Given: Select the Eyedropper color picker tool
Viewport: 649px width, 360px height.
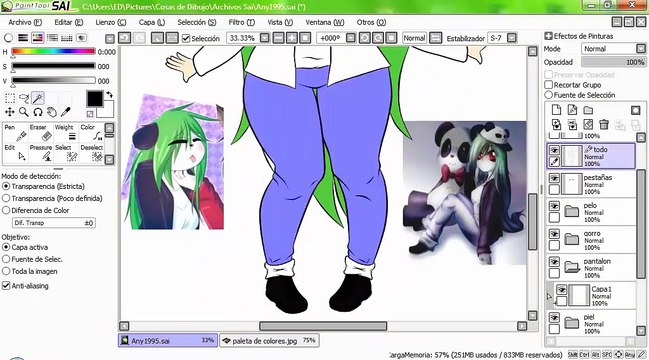Looking at the screenshot, I should tap(65, 112).
